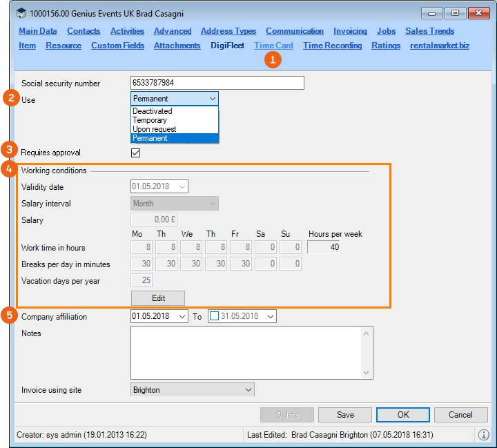The image size is (497, 448).
Task: Click the Social security number field
Action: (217, 83)
